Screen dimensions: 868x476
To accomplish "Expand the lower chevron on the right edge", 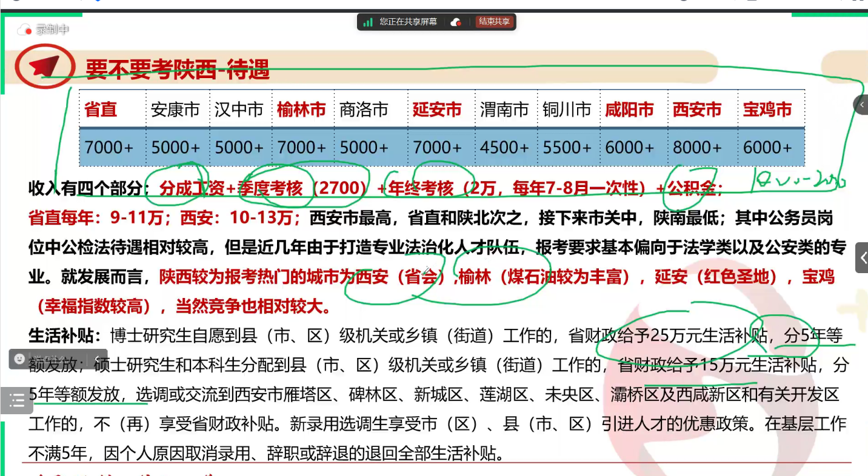I will [863, 256].
